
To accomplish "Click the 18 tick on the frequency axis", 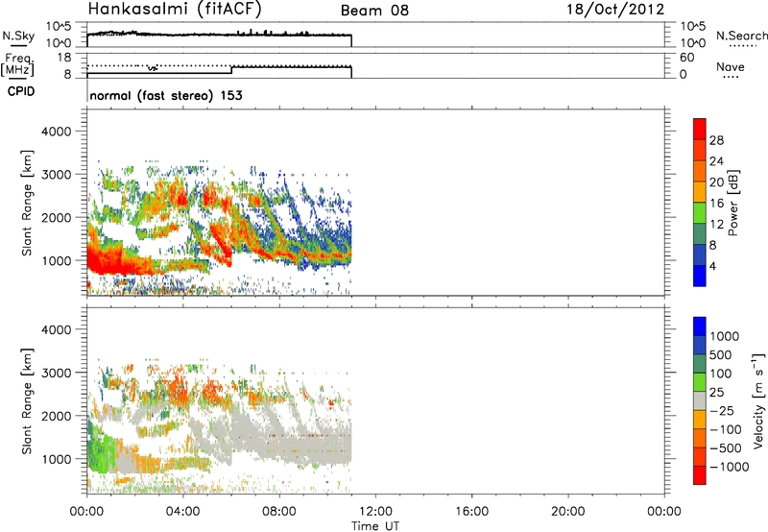I will (64, 58).
